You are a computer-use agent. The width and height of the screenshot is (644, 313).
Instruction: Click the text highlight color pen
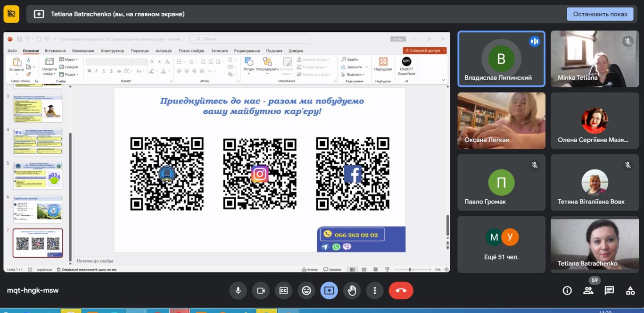click(151, 71)
